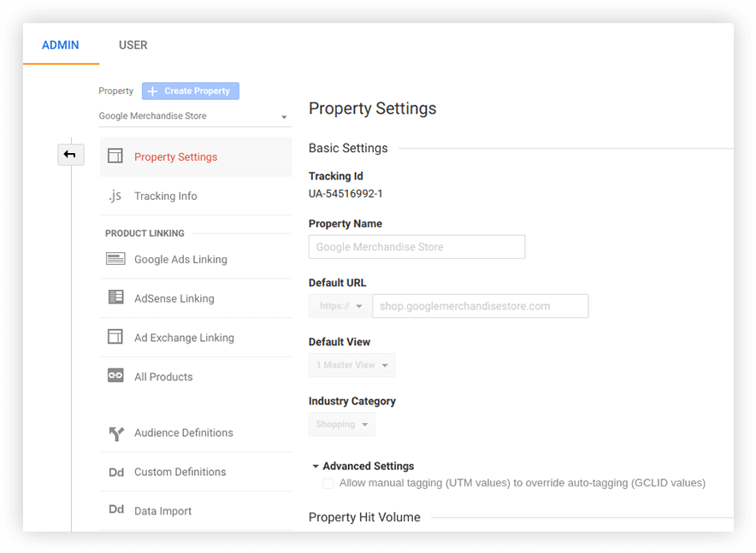Click the Data Import Dd icon
The height and width of the screenshot is (553, 756).
click(115, 510)
